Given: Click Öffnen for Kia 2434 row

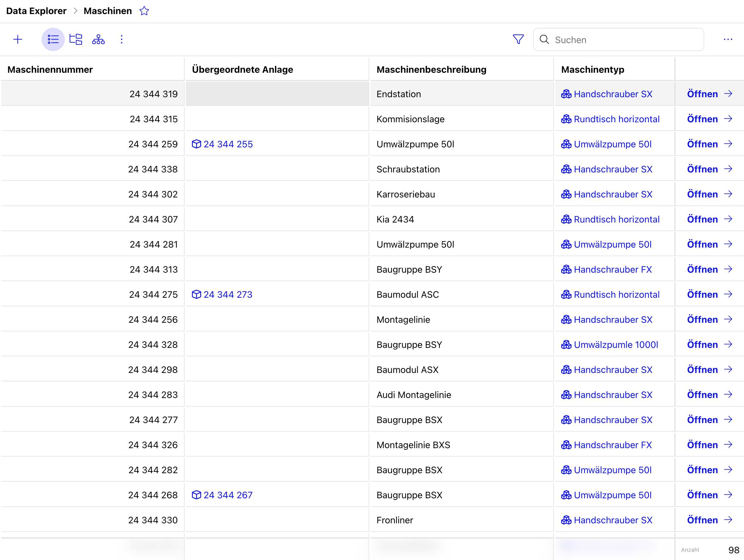Looking at the screenshot, I should point(709,219).
